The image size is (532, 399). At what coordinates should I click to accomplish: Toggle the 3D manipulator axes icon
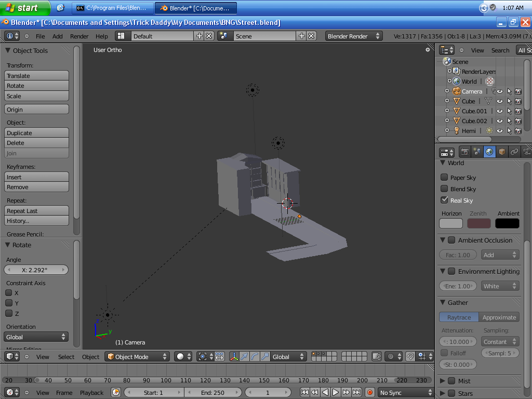[x=234, y=357]
